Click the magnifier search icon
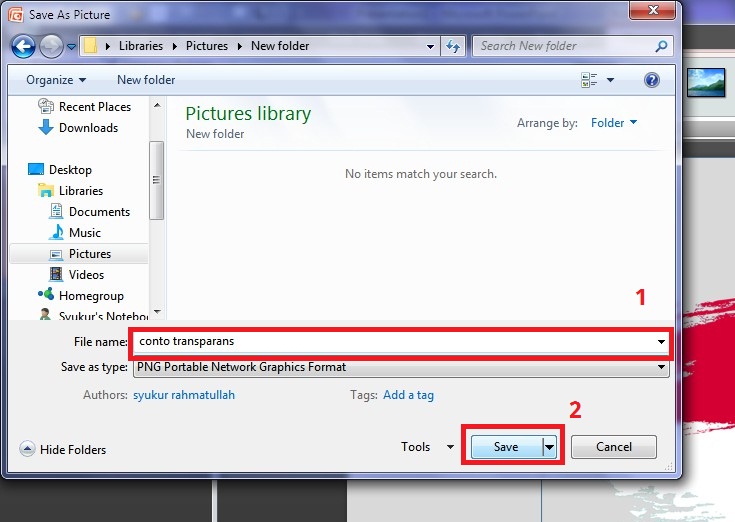This screenshot has height=522, width=735. click(661, 46)
